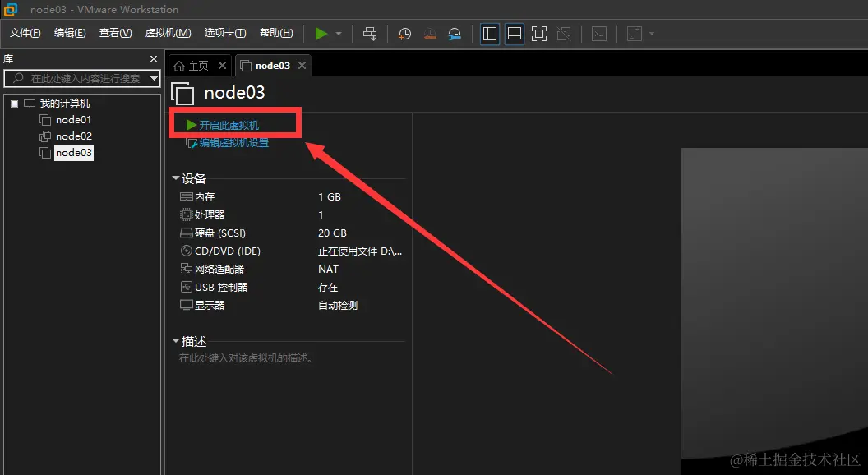This screenshot has height=475, width=868.
Task: Click the processor icon beside 处理器
Action: click(187, 214)
